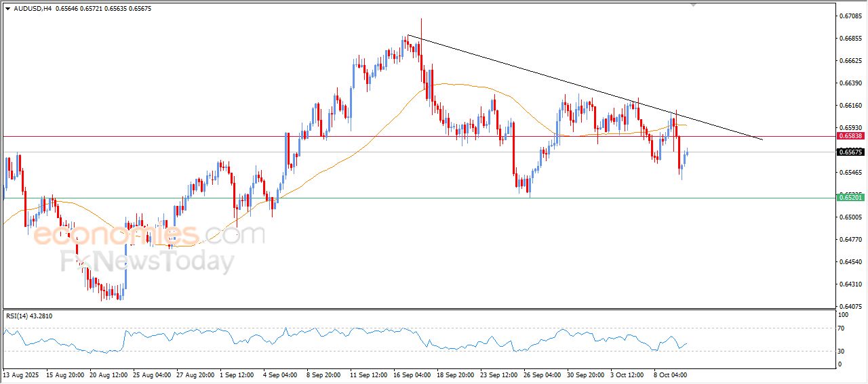
Task: Select the green 0.65201 price label
Action: point(850,198)
